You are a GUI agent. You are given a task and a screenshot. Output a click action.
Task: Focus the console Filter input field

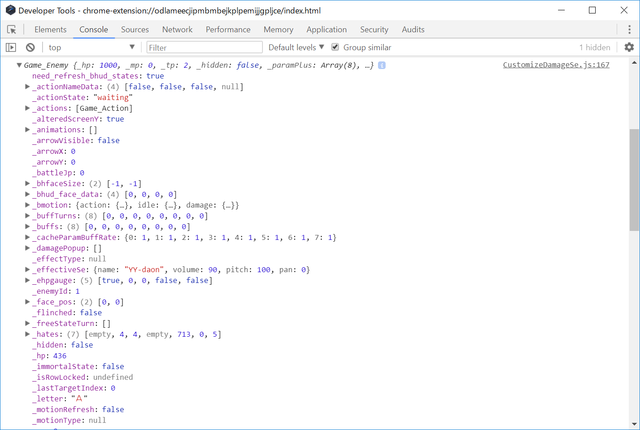204,47
